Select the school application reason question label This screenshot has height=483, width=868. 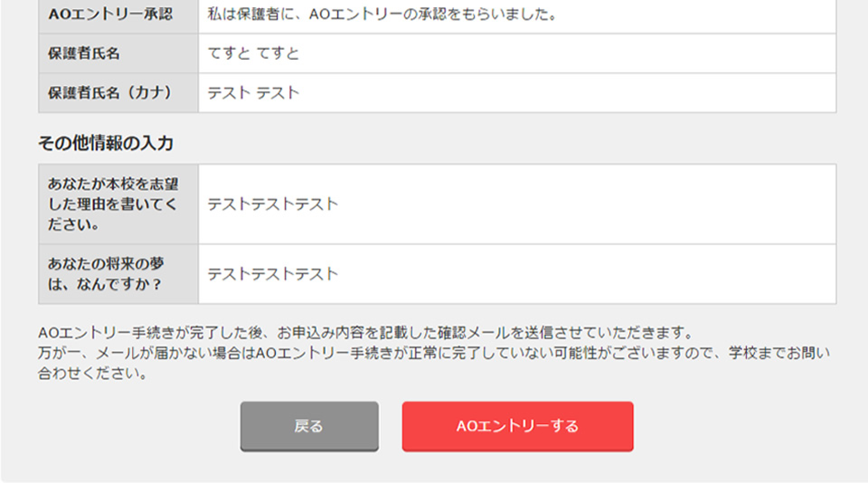(x=113, y=204)
